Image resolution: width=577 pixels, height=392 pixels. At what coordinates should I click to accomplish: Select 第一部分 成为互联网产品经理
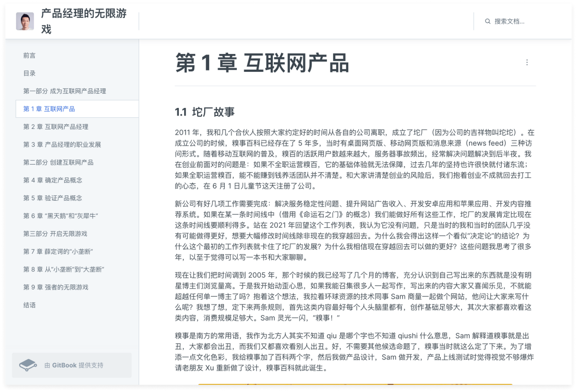[x=65, y=91]
